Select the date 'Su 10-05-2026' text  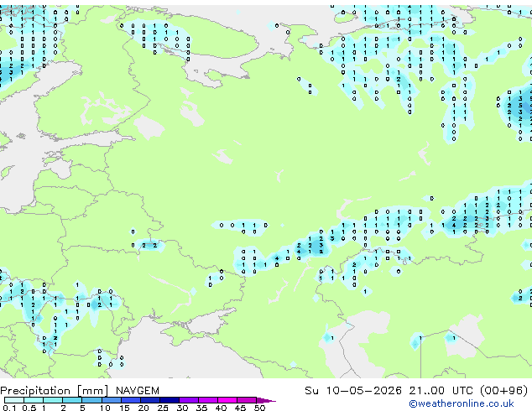coord(353,390)
